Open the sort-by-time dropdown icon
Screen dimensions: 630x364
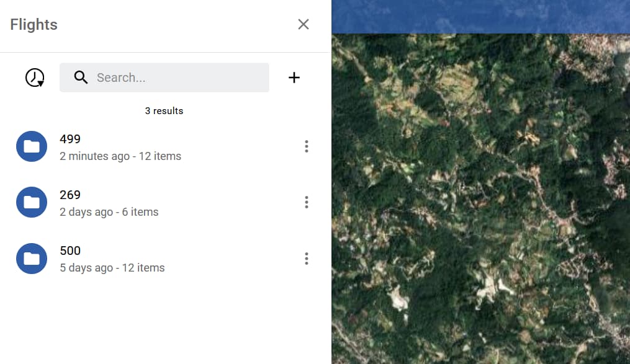(35, 78)
